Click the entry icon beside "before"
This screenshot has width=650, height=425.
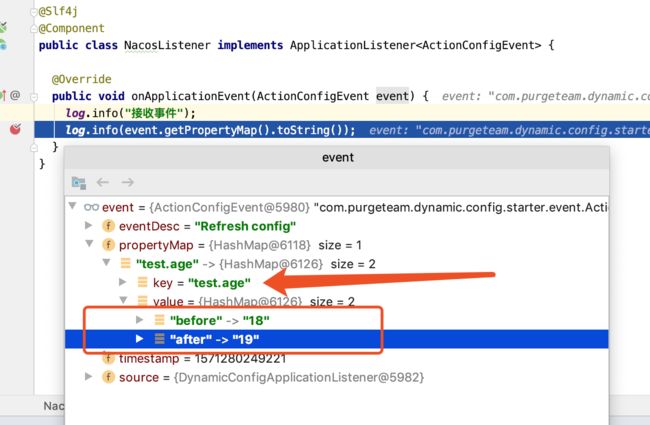click(x=159, y=320)
